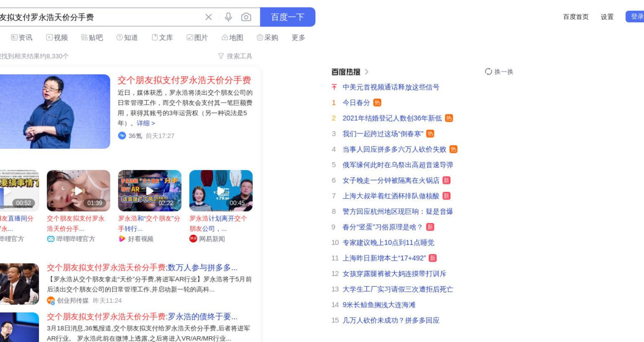Switch to the 知道 tab
Viewport: 644px width, 342px height.
[x=127, y=37]
